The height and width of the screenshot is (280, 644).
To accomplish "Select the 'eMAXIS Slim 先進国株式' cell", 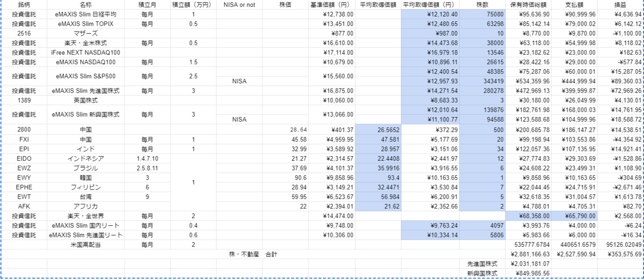I will pyautogui.click(x=86, y=91).
